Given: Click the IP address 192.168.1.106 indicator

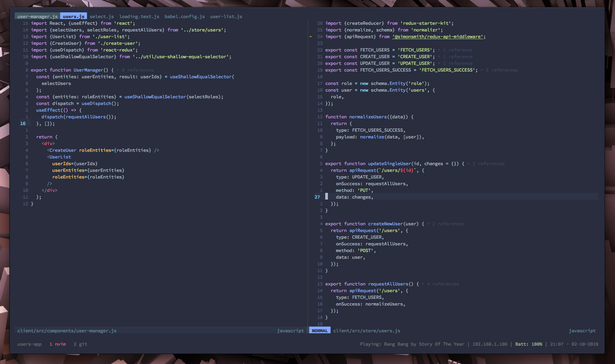Looking at the screenshot, I should coord(490,344).
